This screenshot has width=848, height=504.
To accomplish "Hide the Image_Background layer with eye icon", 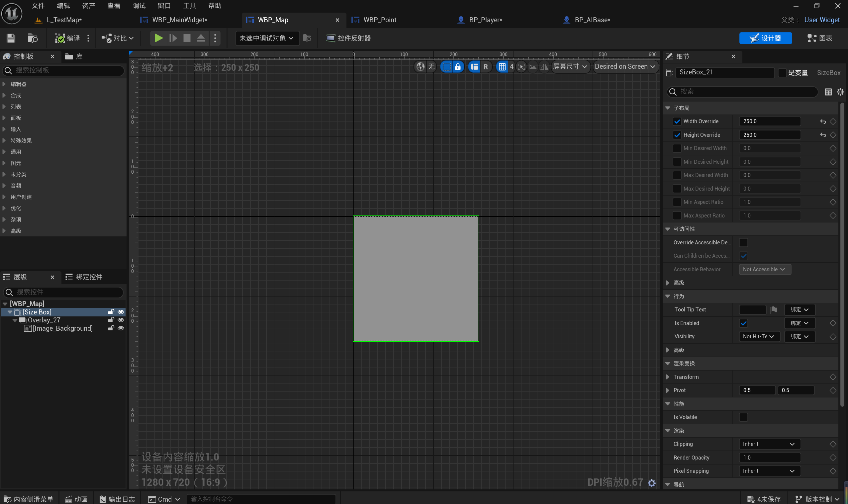I will tap(121, 328).
